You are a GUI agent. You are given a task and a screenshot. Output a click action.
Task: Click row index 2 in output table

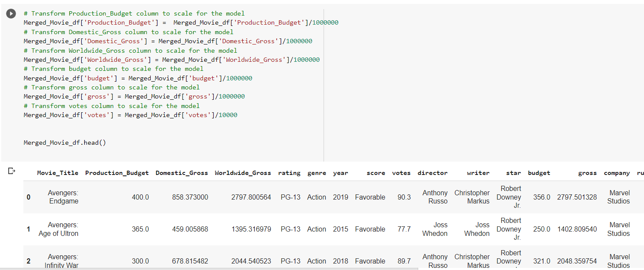pos(29,261)
